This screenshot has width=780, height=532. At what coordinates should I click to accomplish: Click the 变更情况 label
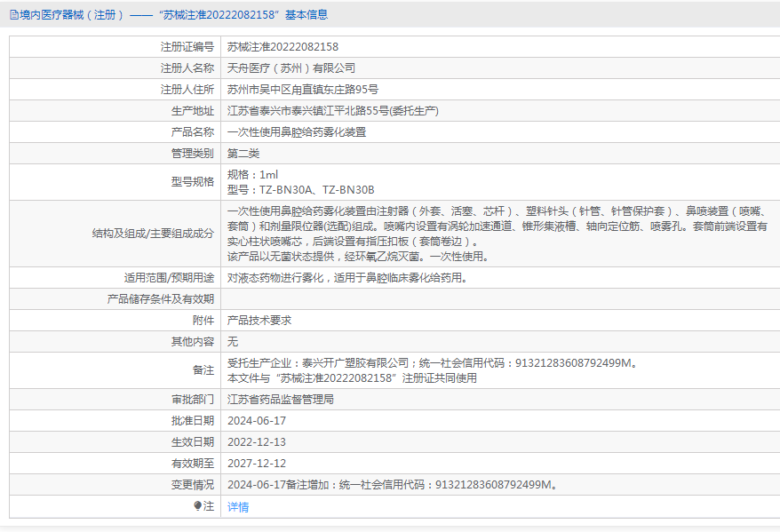[x=193, y=485]
